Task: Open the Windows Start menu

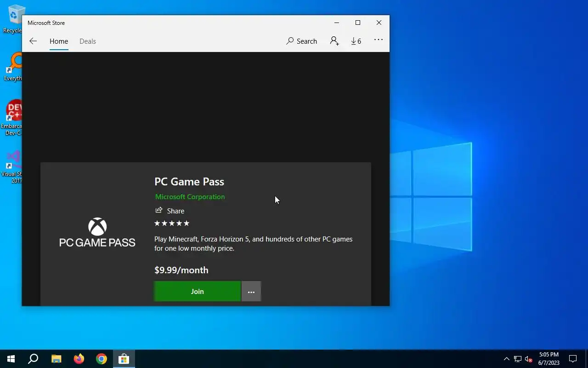Action: click(11, 359)
